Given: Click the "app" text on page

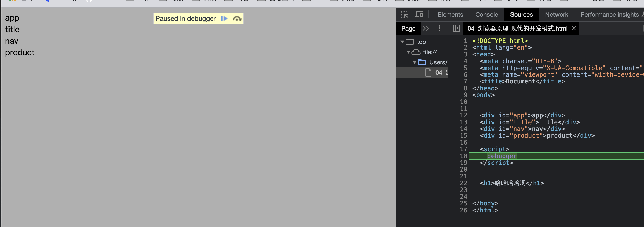Looking at the screenshot, I should click(12, 18).
